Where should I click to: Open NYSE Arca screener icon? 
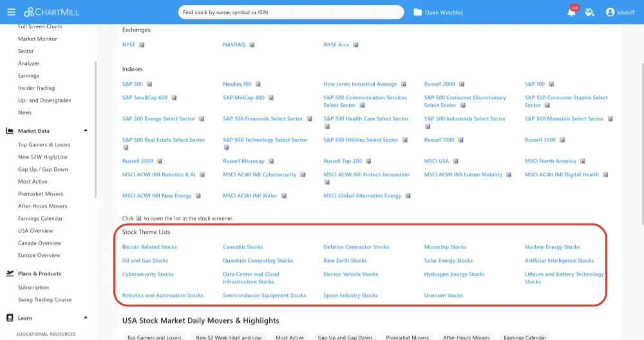point(355,45)
